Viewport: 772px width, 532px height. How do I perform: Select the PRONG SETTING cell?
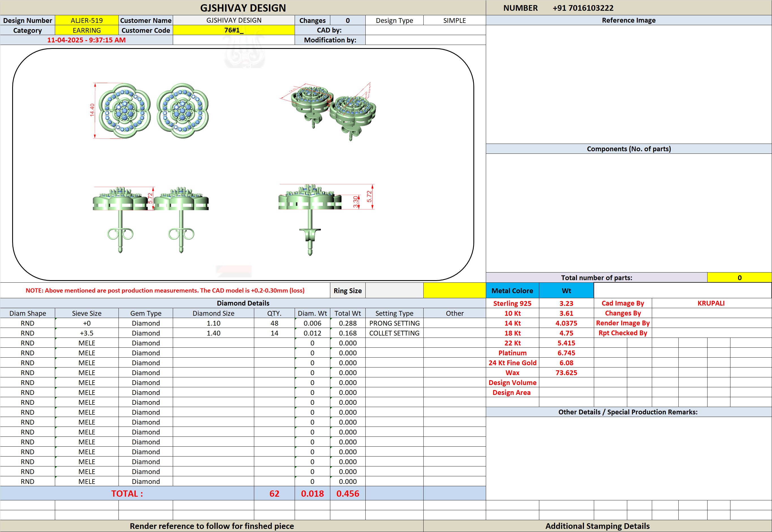point(394,323)
